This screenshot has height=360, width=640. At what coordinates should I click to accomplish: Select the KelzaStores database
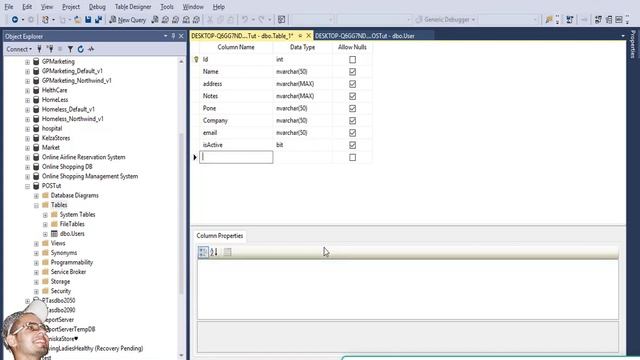[56, 138]
